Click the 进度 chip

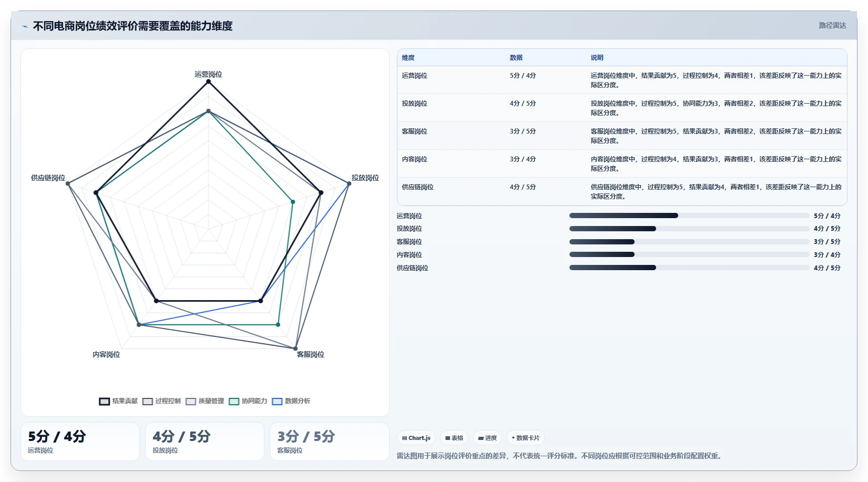tap(487, 438)
